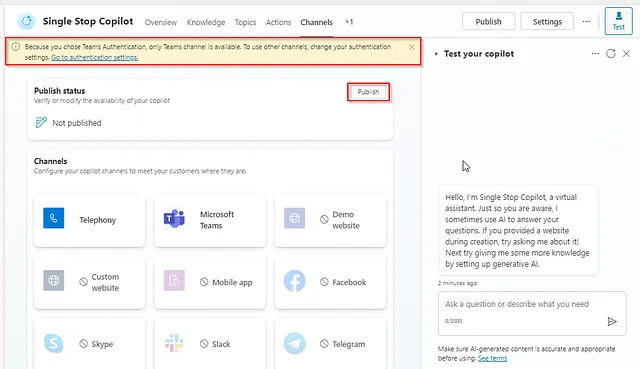
Task: Dismiss the Teams Authentication warning banner
Action: [x=411, y=47]
